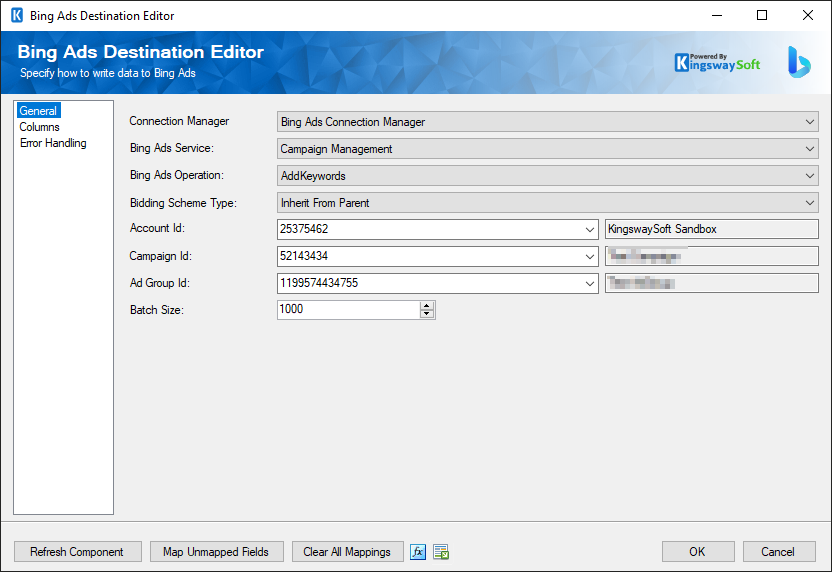This screenshot has width=832, height=572.
Task: Click the Batch Size label
Action: pyautogui.click(x=157, y=310)
